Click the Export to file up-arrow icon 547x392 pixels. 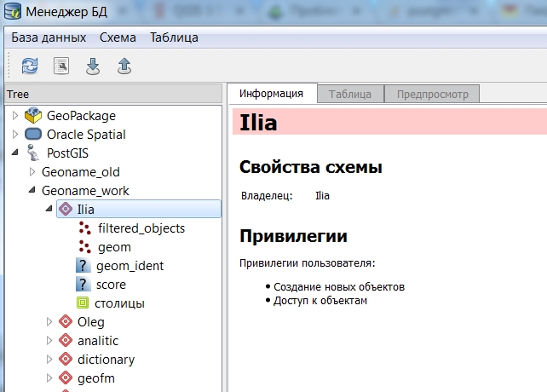coord(124,66)
